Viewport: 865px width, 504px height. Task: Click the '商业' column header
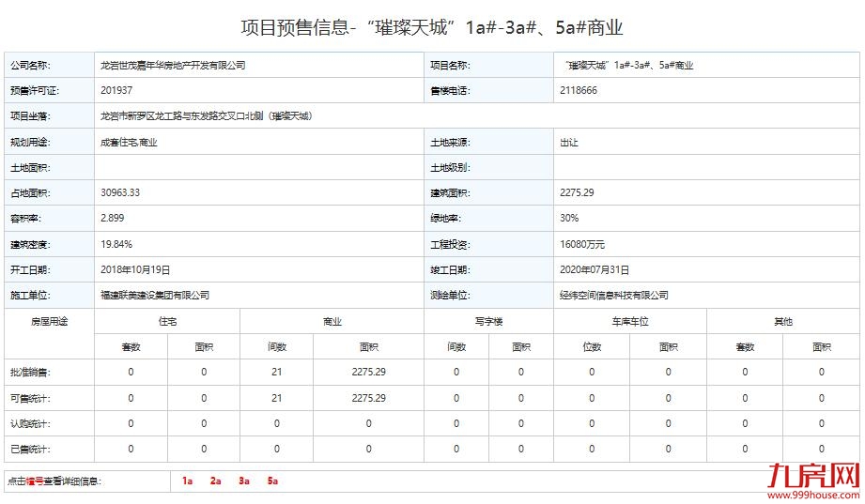coord(332,322)
